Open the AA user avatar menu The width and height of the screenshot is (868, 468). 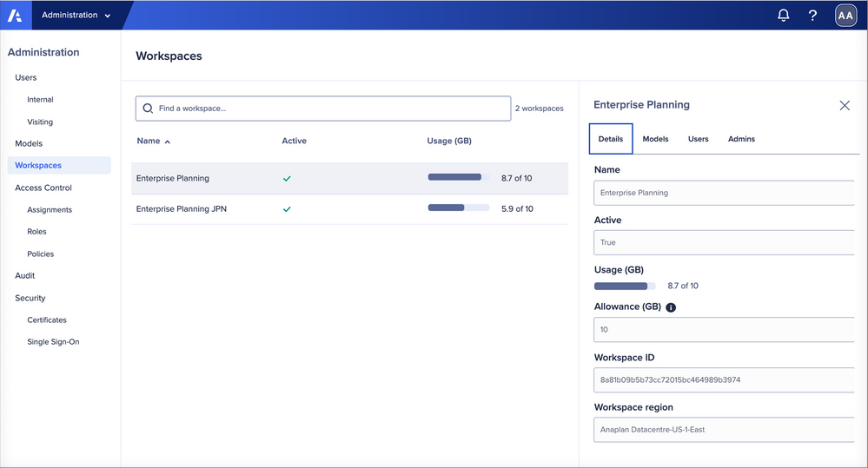[x=845, y=16]
